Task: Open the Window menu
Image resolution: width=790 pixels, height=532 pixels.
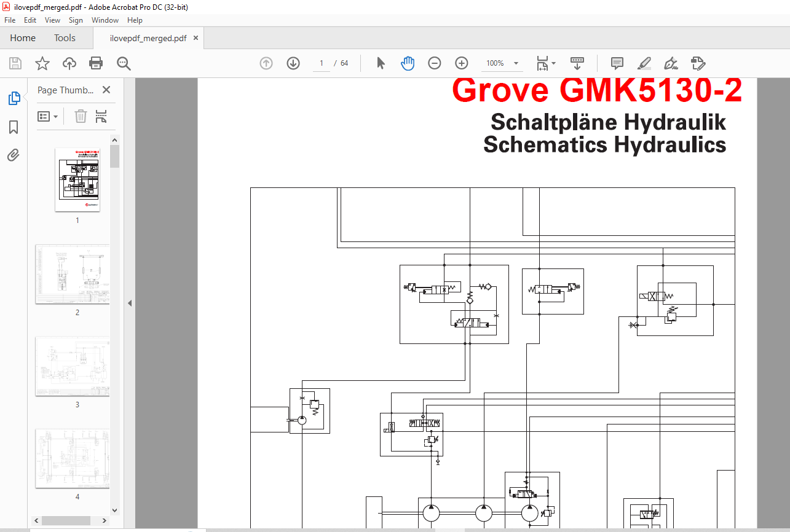Action: click(105, 20)
